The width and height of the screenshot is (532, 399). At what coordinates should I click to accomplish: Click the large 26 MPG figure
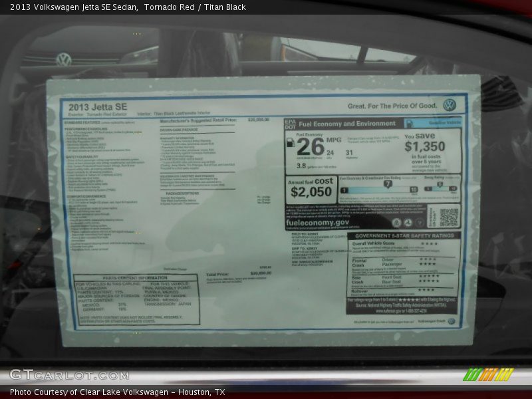(311, 147)
